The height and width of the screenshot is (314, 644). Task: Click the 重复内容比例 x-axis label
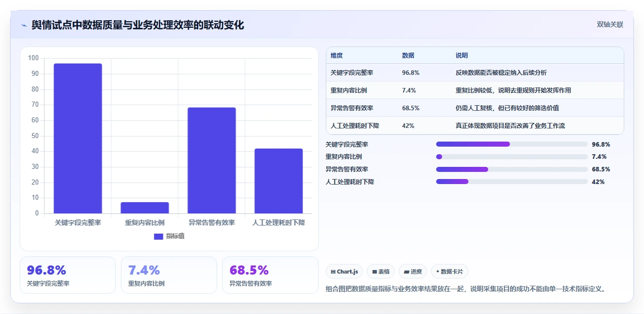tap(145, 222)
